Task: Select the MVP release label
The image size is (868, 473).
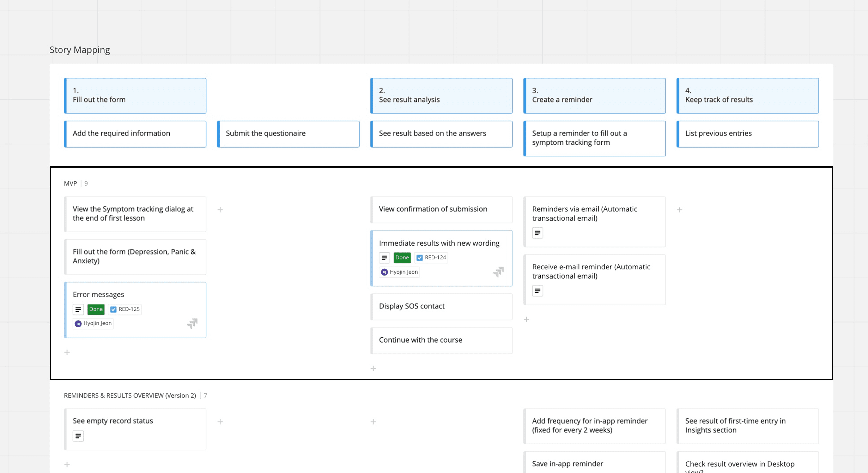Action: point(71,183)
